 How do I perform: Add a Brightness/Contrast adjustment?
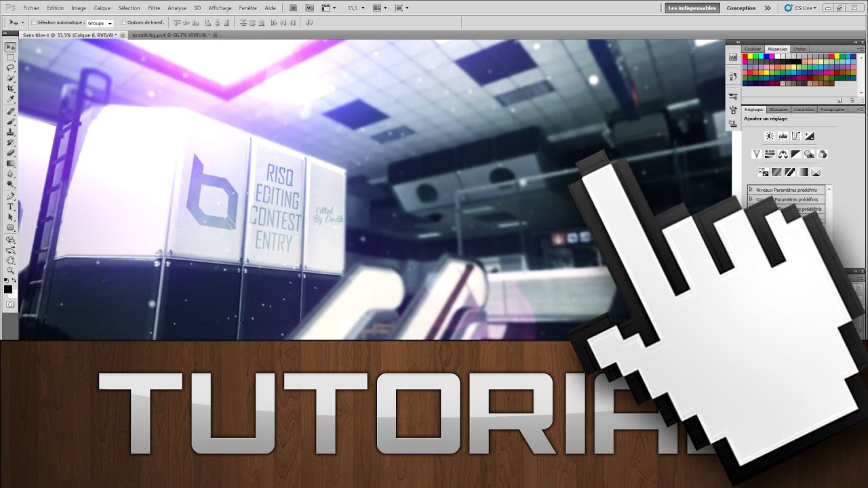click(770, 136)
